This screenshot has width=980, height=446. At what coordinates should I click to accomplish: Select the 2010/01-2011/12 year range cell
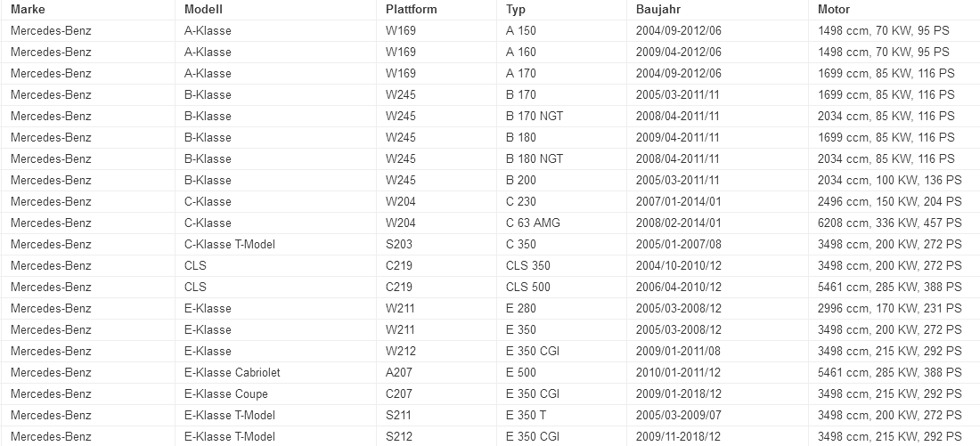point(679,372)
